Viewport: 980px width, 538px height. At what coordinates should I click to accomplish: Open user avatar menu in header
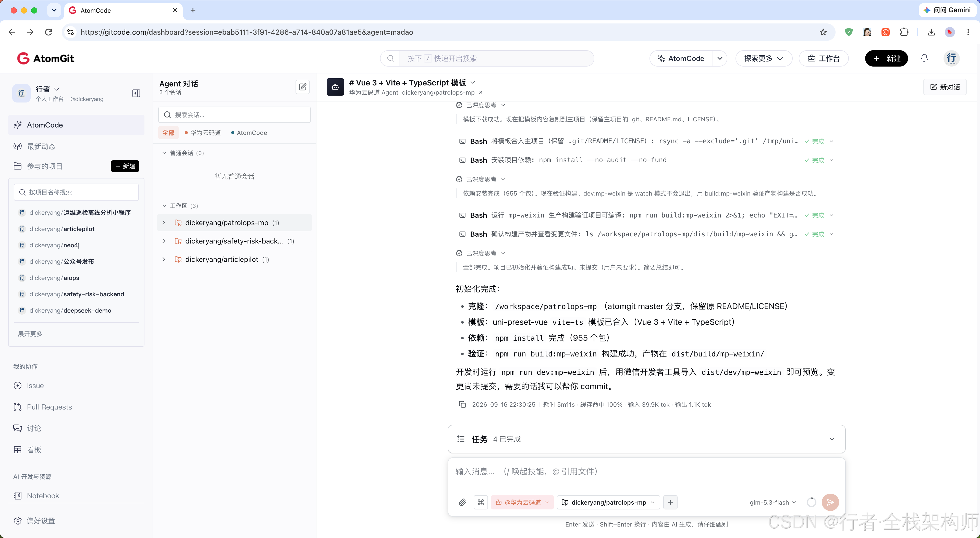point(951,58)
